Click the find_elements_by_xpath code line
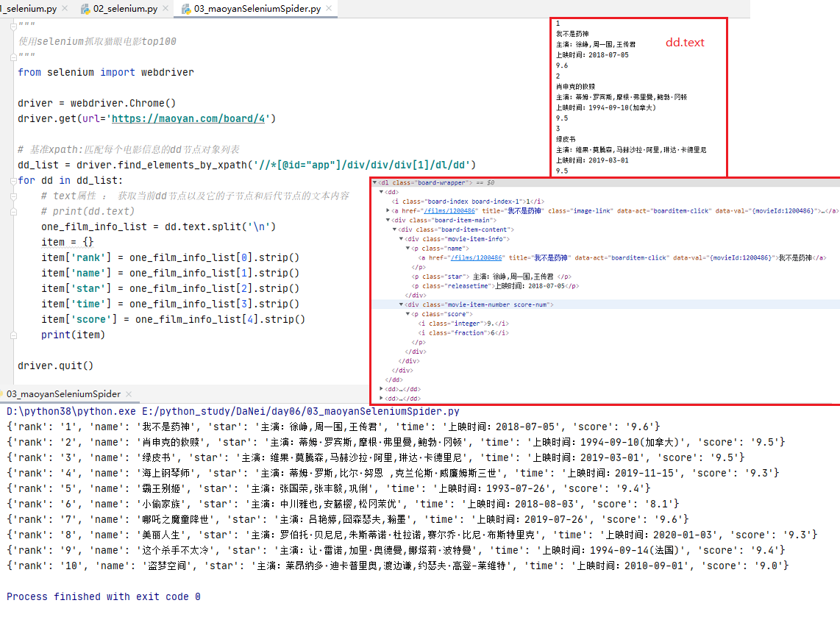Image resolution: width=840 pixels, height=617 pixels. tap(246, 165)
